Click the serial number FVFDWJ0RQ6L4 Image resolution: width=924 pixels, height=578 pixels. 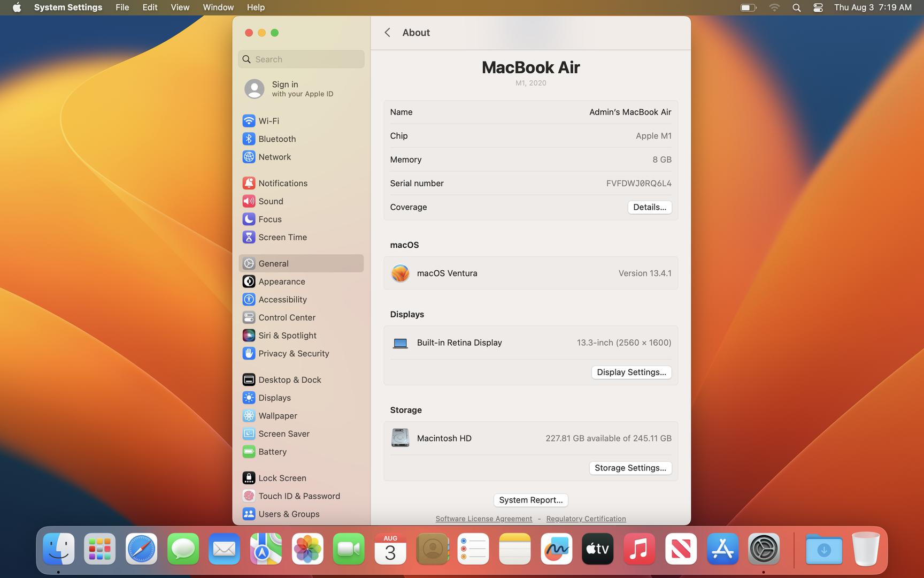pyautogui.click(x=638, y=183)
